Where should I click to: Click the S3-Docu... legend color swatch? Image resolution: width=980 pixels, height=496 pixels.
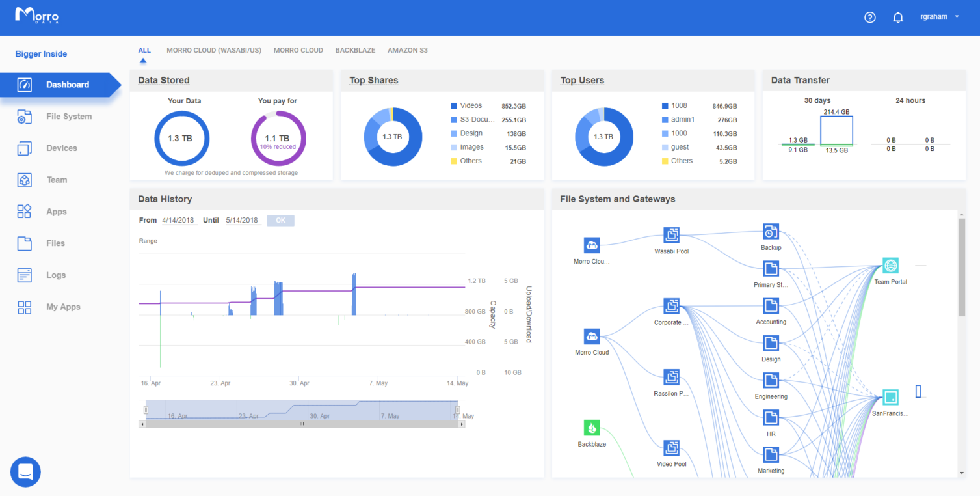[x=454, y=120]
